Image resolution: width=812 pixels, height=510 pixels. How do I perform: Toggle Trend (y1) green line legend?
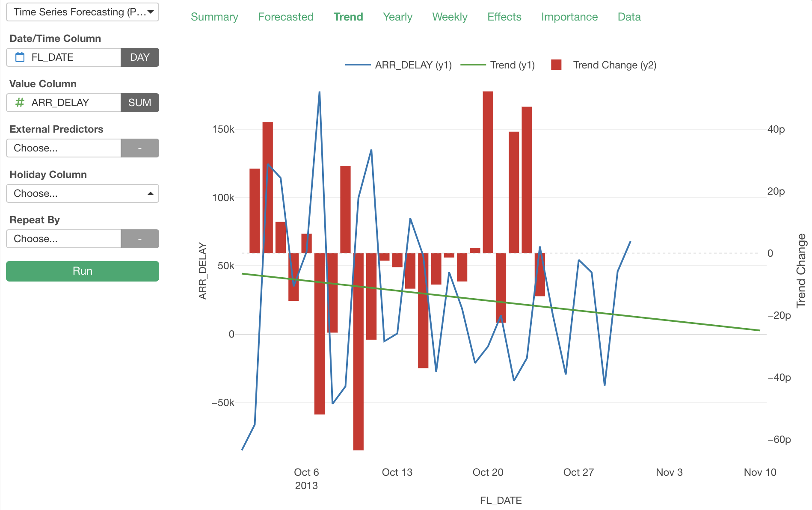click(x=498, y=65)
